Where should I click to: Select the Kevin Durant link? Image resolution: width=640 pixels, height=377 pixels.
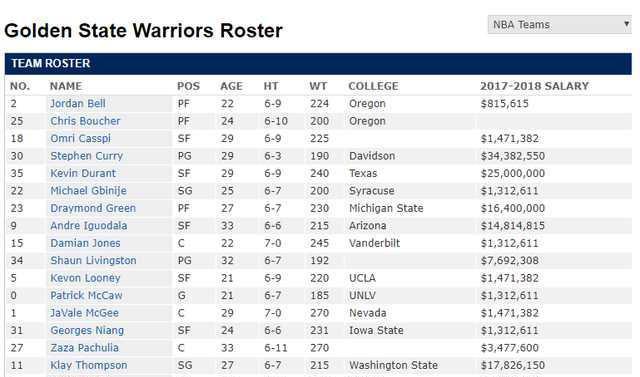83,173
